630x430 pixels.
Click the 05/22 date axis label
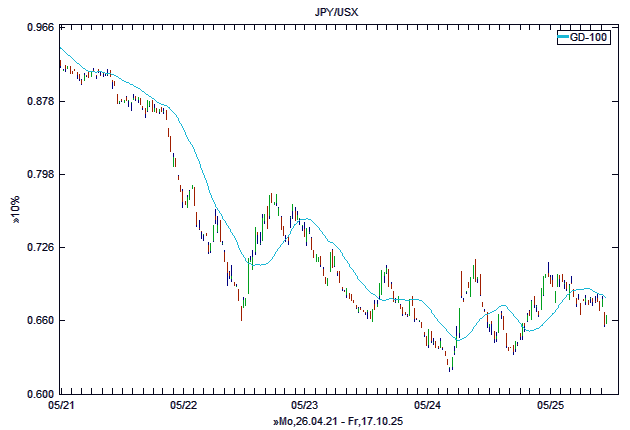coord(184,406)
